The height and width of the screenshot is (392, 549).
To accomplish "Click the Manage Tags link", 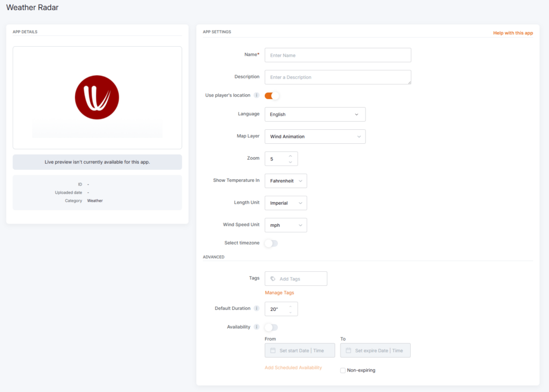I will pyautogui.click(x=279, y=293).
